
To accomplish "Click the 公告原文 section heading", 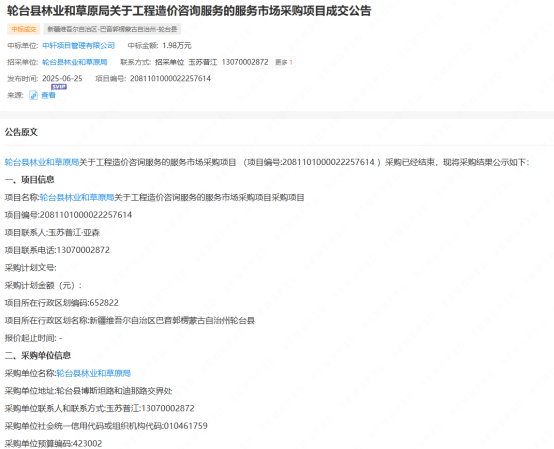I will point(21,132).
